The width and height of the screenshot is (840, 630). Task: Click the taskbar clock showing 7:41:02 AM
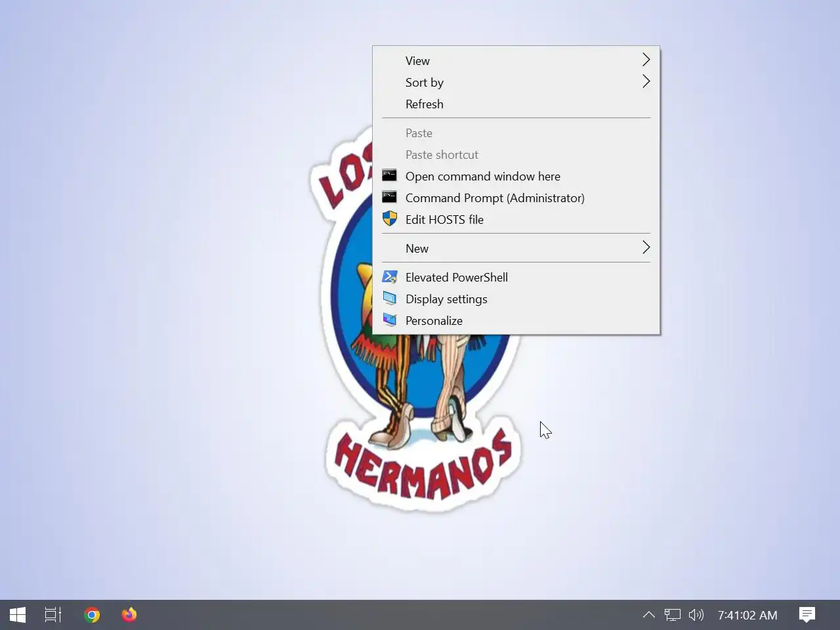747,615
